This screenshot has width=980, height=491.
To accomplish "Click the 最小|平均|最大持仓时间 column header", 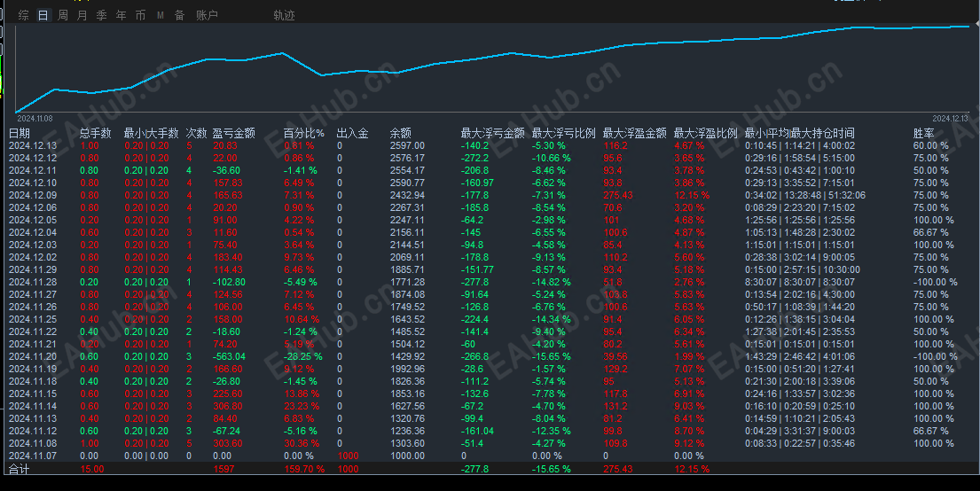I will click(799, 133).
